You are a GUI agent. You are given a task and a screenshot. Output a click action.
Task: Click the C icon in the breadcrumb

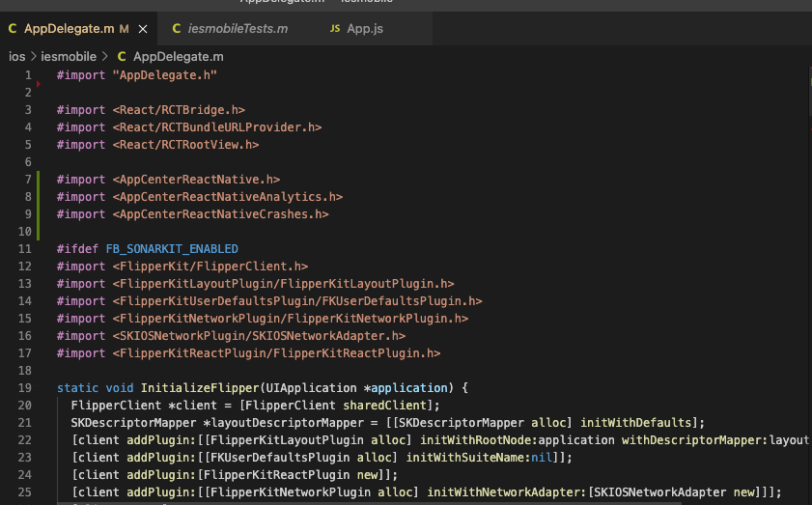click(x=122, y=56)
